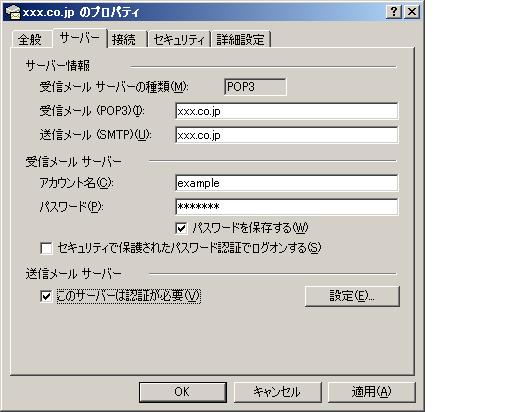Image resolution: width=512 pixels, height=412 pixels.
Task: Confirm with the OK button
Action: [x=183, y=392]
